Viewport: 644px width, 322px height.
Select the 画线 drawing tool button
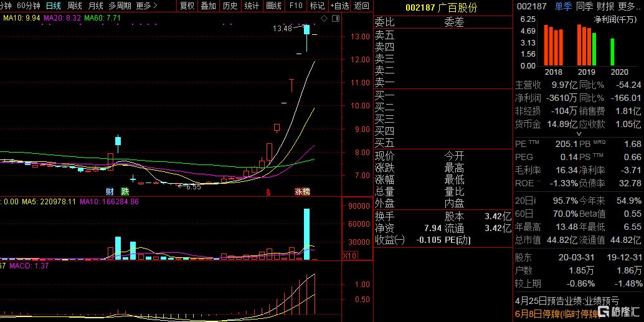(273, 6)
